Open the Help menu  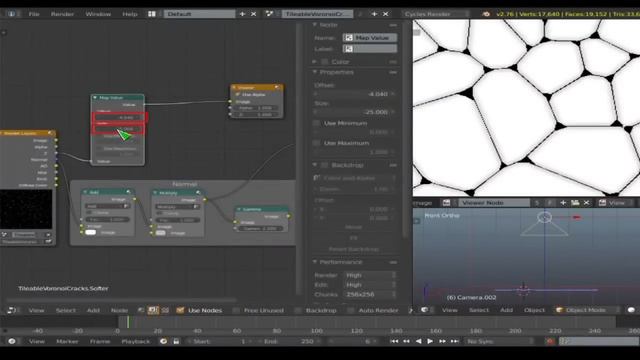click(130, 14)
